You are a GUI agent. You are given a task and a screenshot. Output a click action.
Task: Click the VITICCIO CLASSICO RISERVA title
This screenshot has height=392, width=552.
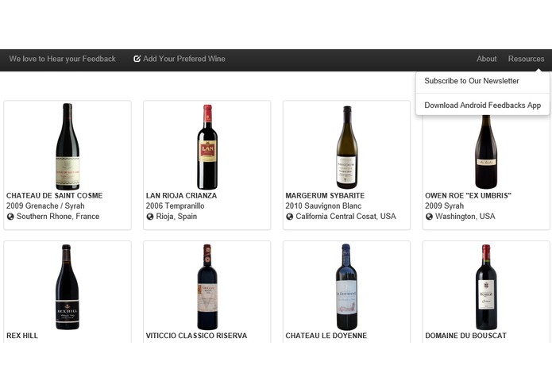pyautogui.click(x=196, y=336)
